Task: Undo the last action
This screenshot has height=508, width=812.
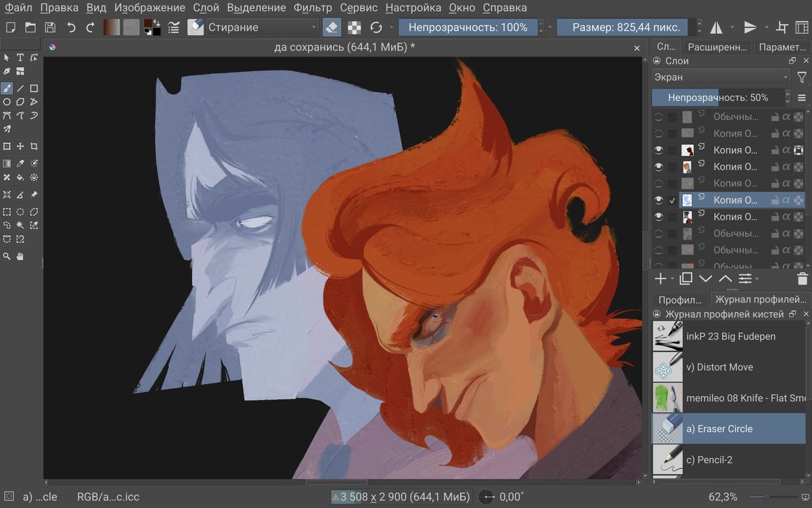Action: [x=71, y=28]
